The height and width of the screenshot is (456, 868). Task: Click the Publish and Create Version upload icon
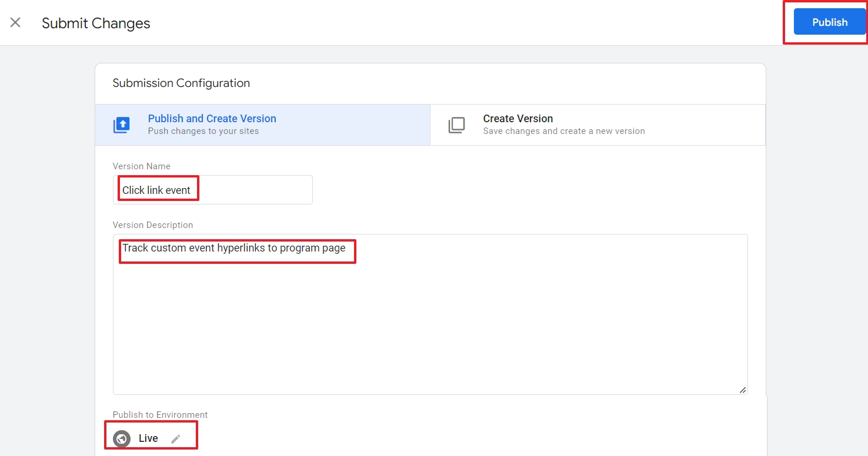[x=121, y=125]
